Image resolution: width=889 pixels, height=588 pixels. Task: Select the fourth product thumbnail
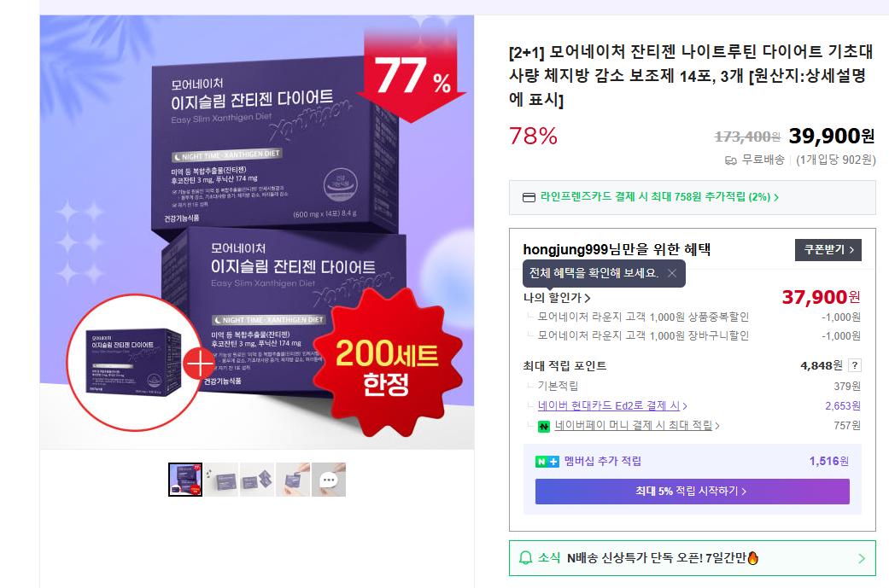click(x=293, y=480)
